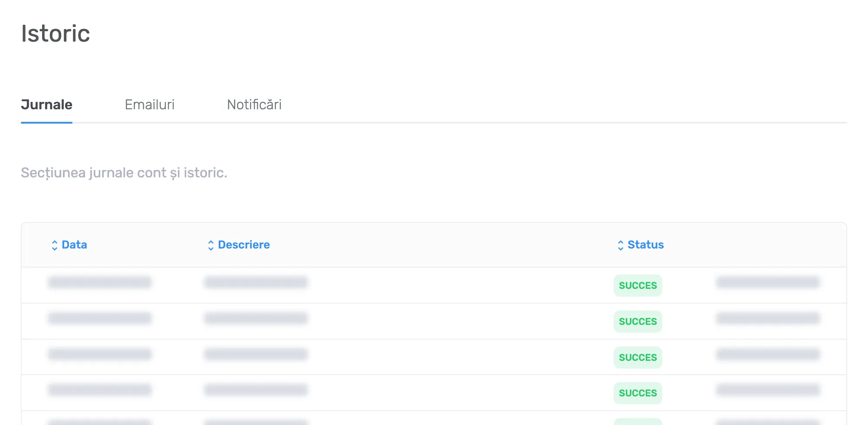
Task: Open the Notificări tab
Action: 254,105
